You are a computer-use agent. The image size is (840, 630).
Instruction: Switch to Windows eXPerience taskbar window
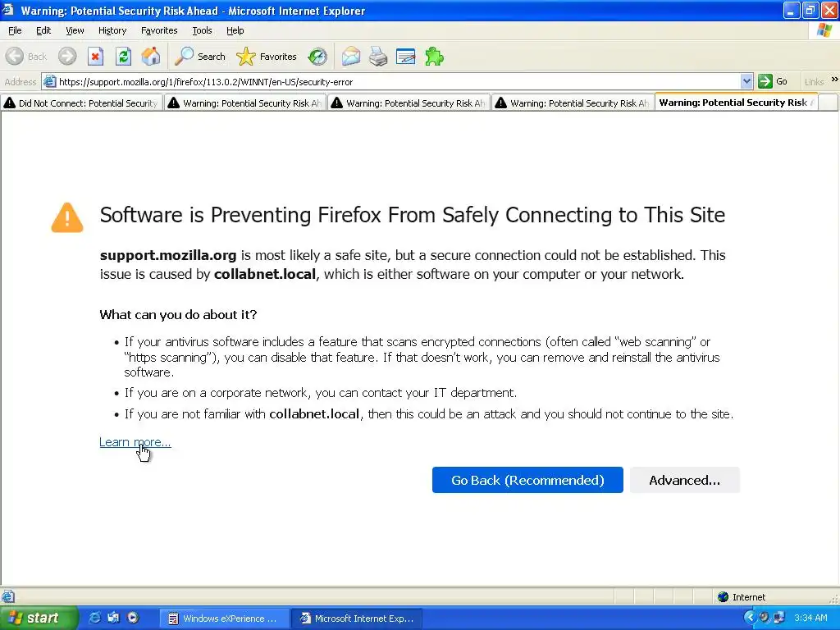(x=225, y=619)
